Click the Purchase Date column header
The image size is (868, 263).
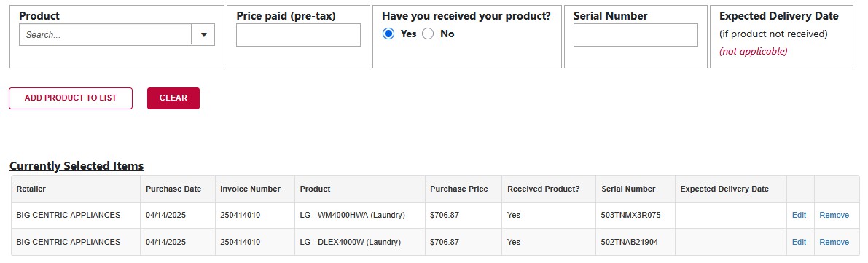[x=173, y=189]
